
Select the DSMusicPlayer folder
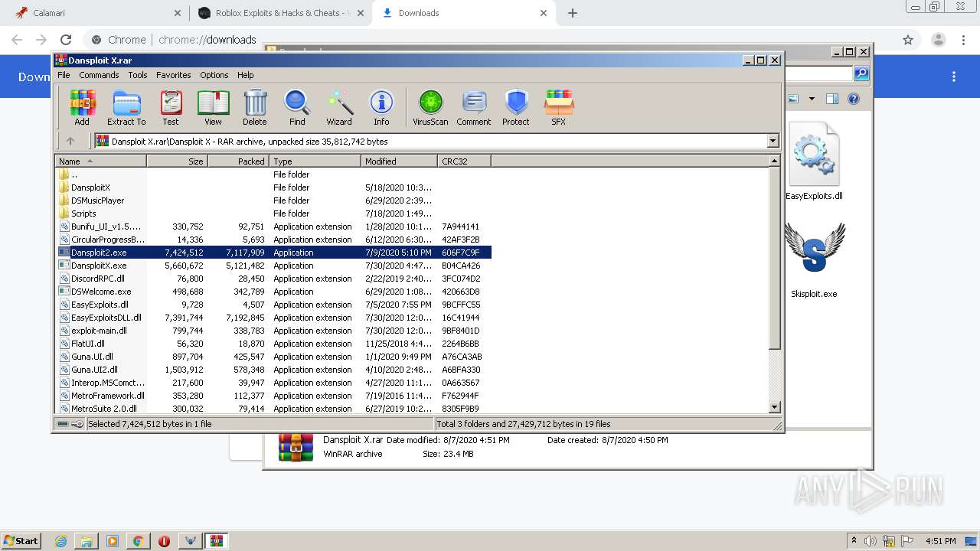click(x=91, y=201)
